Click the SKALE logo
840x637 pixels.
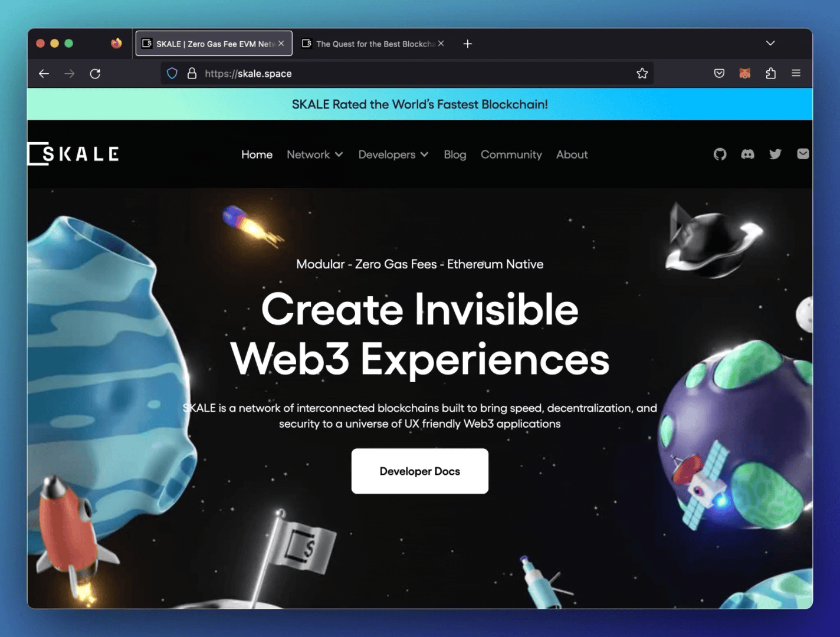[73, 154]
